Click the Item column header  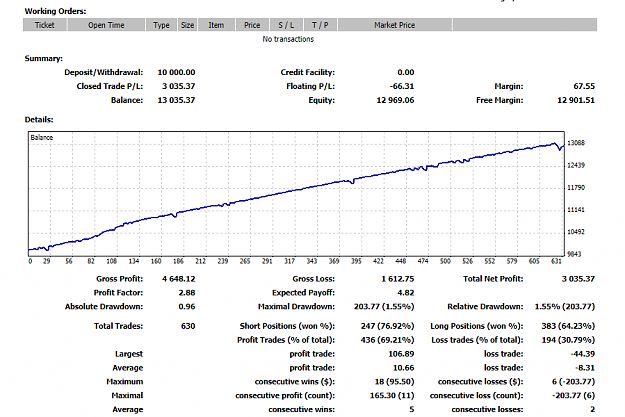[216, 25]
